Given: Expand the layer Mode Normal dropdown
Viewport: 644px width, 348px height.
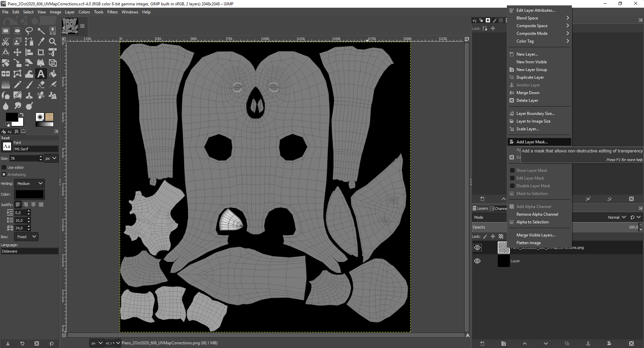Looking at the screenshot, I should [616, 217].
